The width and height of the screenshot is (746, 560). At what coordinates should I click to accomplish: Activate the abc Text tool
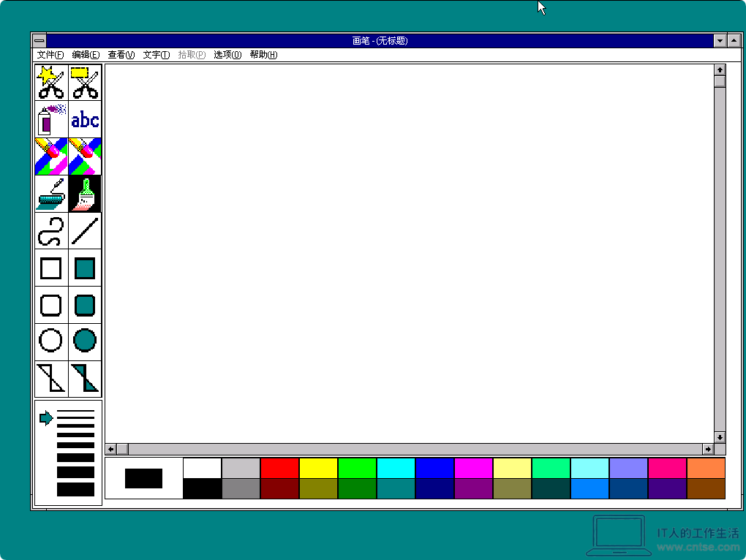pos(85,119)
